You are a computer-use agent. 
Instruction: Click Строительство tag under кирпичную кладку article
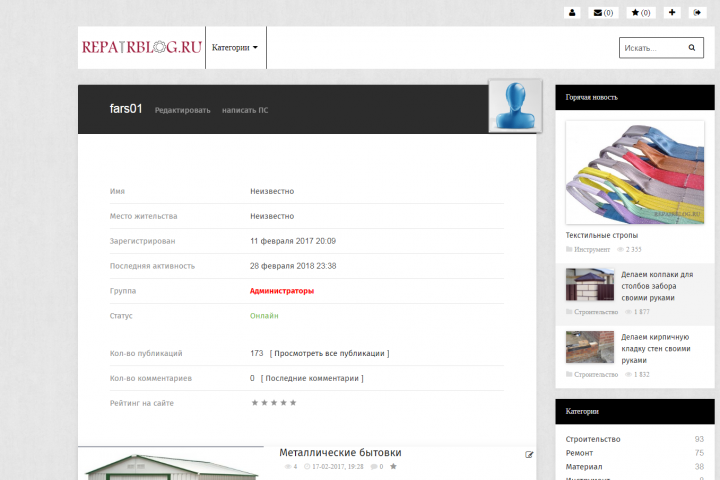point(596,374)
